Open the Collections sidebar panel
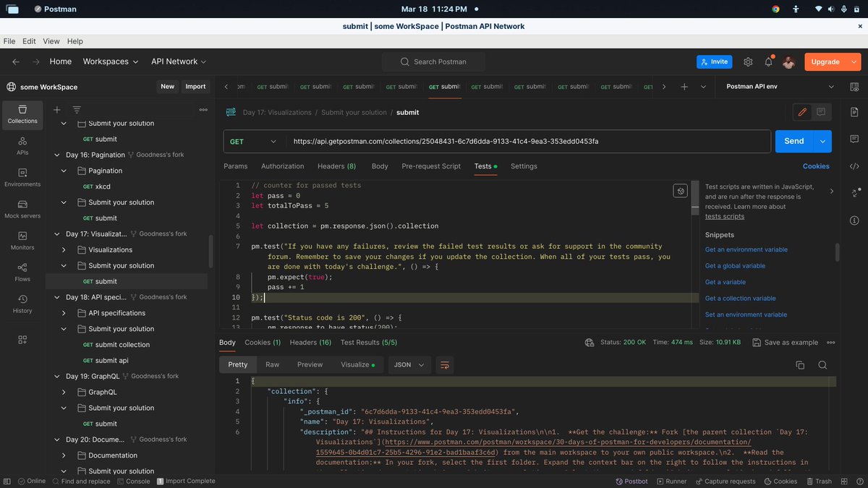 (x=22, y=114)
